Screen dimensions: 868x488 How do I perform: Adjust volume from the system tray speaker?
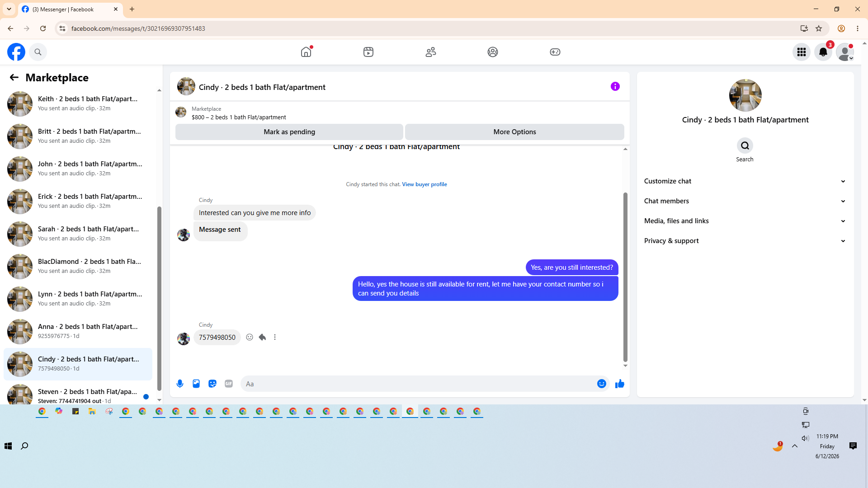pos(805,438)
